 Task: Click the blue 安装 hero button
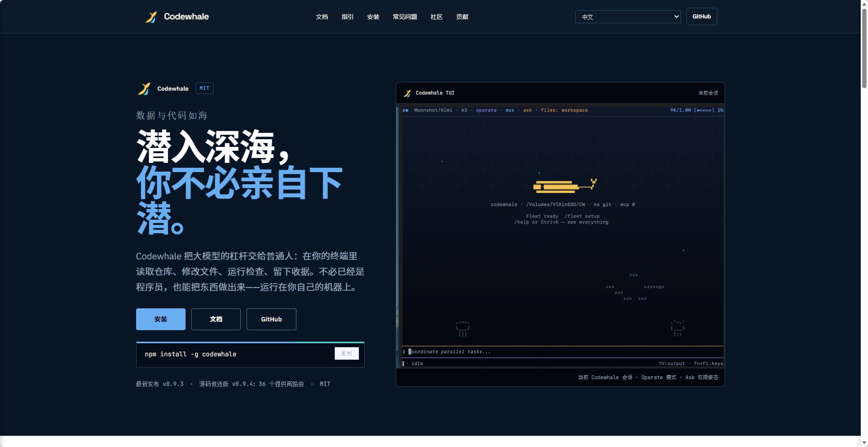(161, 319)
